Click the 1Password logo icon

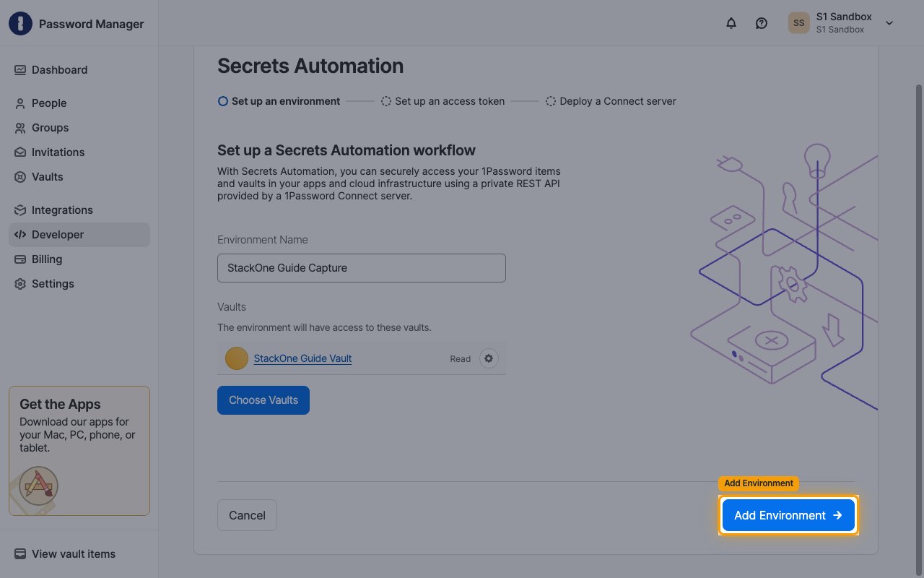[21, 24]
